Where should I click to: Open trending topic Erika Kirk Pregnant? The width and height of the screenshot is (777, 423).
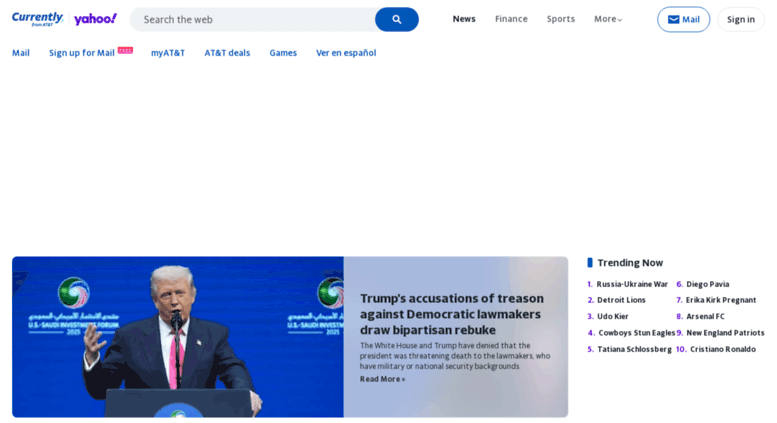[x=721, y=300]
